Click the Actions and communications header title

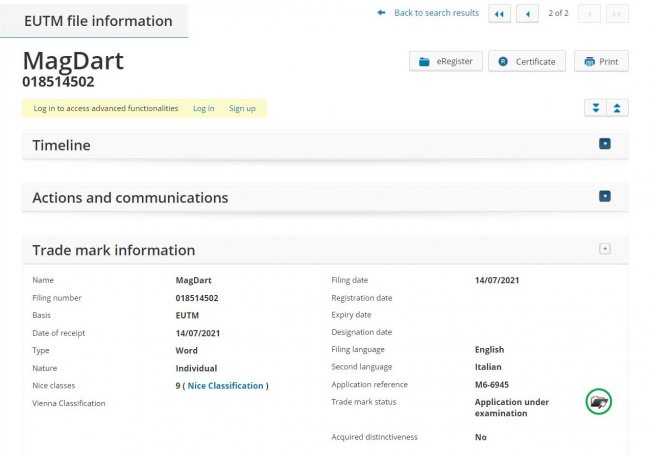point(130,198)
